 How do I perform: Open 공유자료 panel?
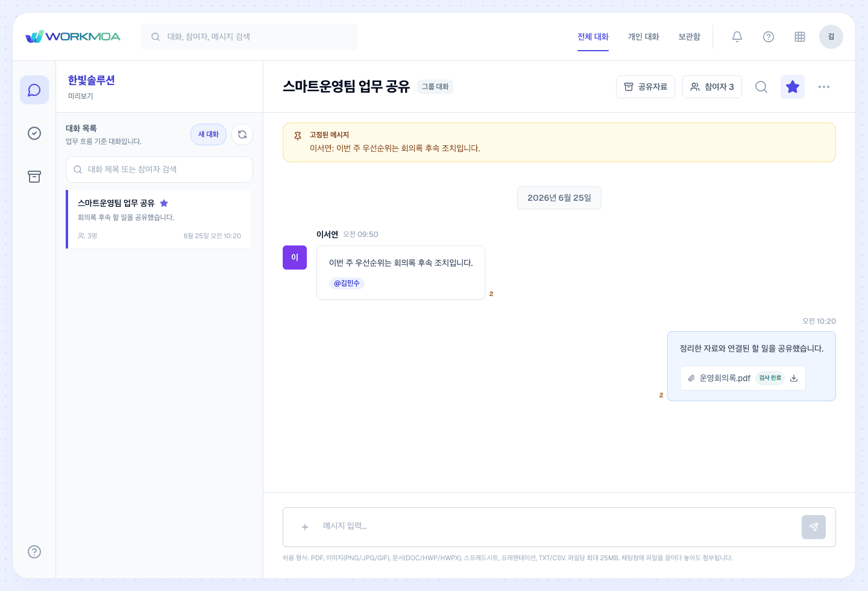[x=646, y=87]
